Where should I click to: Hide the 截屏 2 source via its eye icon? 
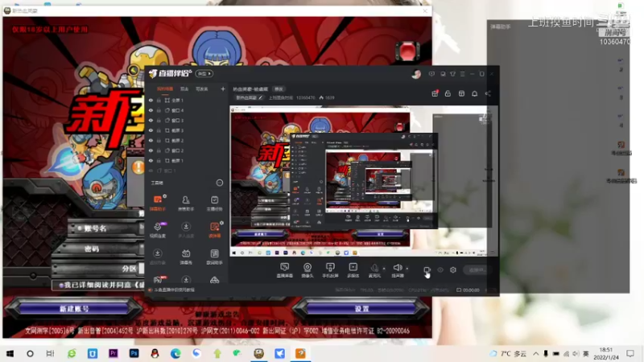(x=151, y=140)
